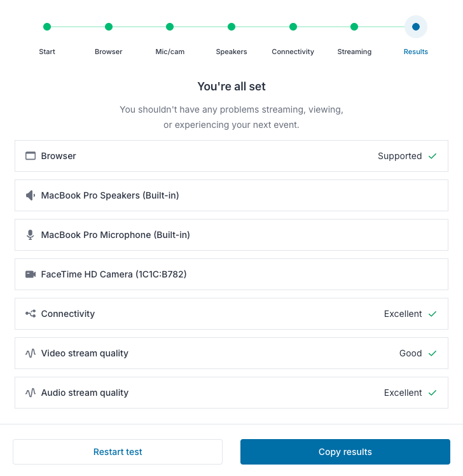Viewport: 463px width, 476px height.
Task: Select the Connectivity step dot
Action: pos(293,27)
